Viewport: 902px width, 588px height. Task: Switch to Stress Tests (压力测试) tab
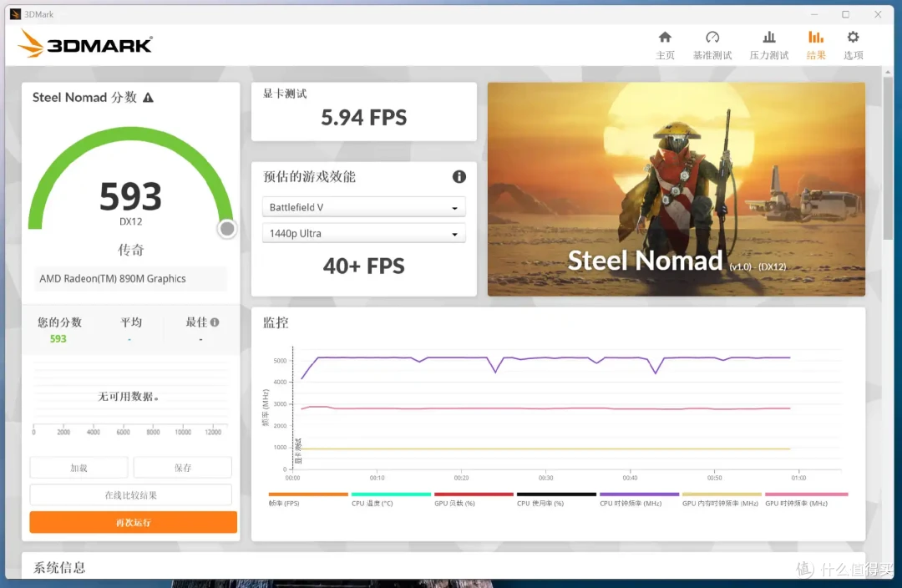(768, 45)
